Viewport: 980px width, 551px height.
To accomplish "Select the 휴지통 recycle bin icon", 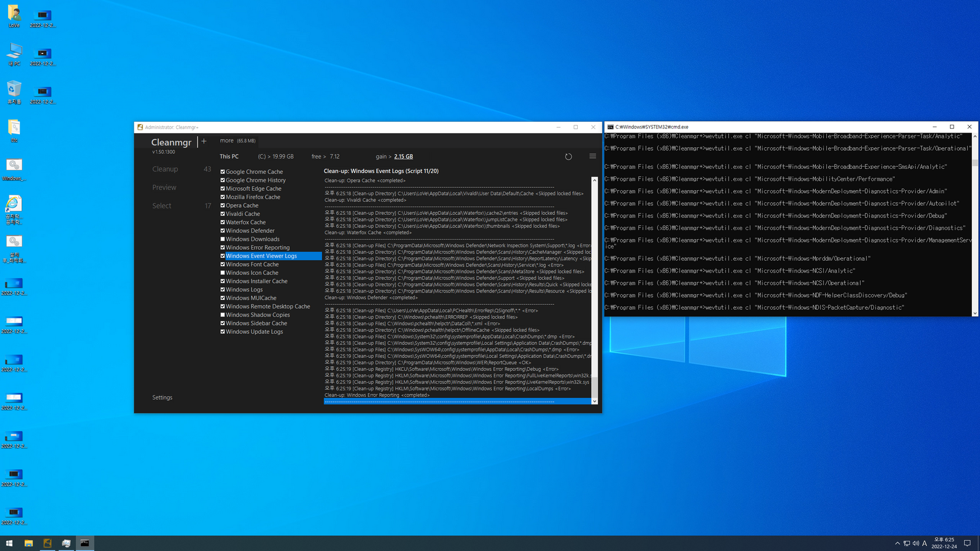I will tap(14, 92).
